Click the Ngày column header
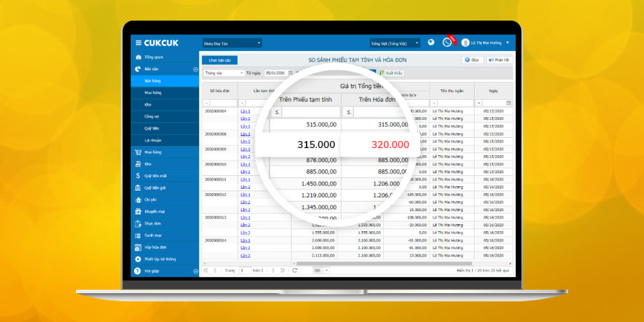The height and width of the screenshot is (322, 644). click(493, 91)
